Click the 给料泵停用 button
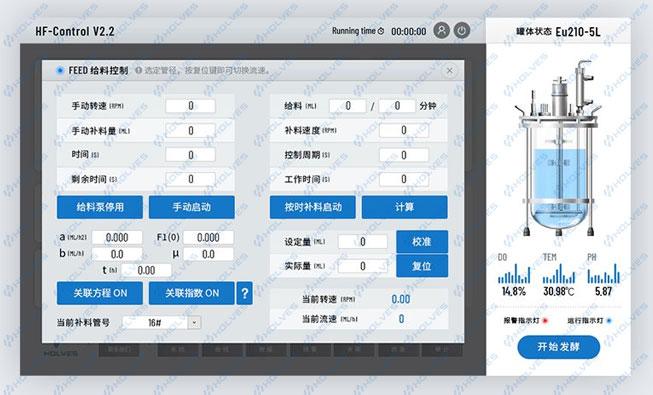This screenshot has width=653, height=395. 100,207
